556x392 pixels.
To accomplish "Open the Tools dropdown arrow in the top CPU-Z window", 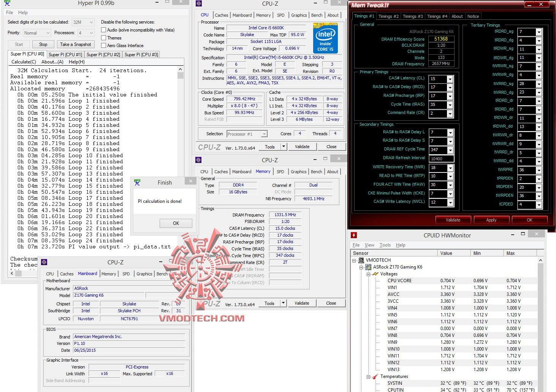I will [x=284, y=147].
